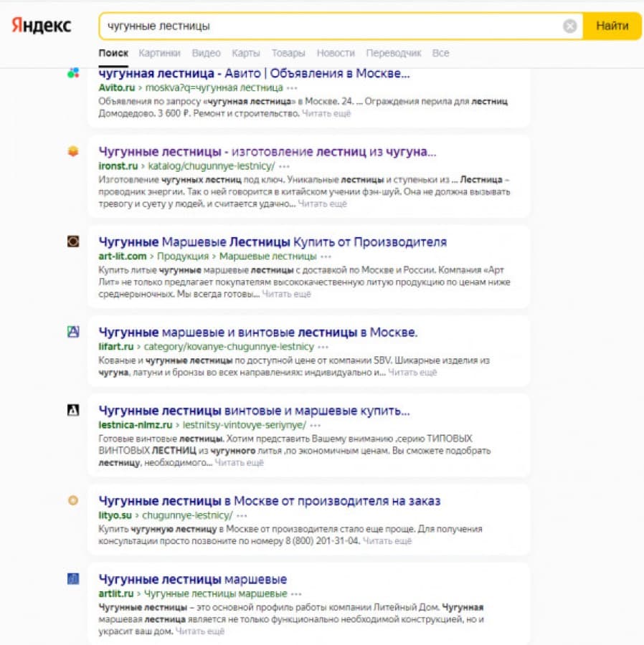Click the Avito favicon next to first result
Screen dimensions: 644x645
pos(73,73)
